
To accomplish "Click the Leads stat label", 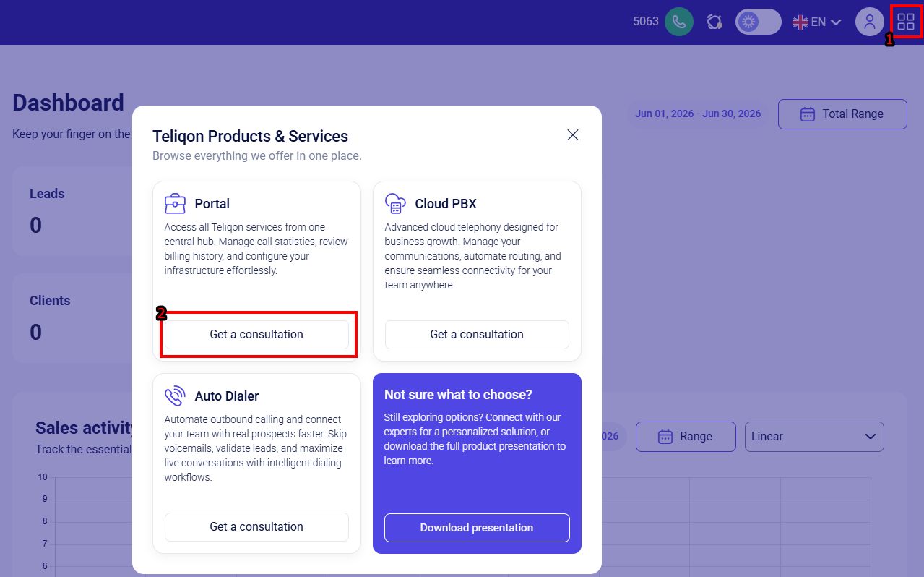I will point(47,194).
